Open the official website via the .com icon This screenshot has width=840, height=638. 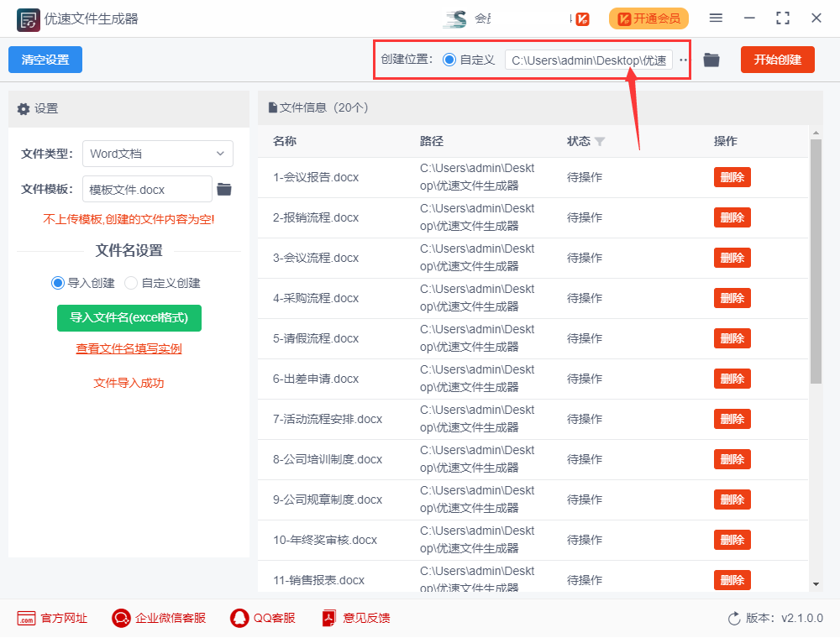point(27,618)
